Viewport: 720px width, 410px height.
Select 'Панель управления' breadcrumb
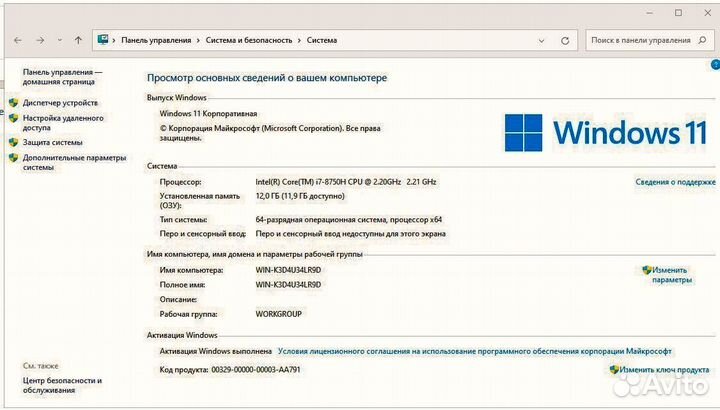tap(156, 40)
